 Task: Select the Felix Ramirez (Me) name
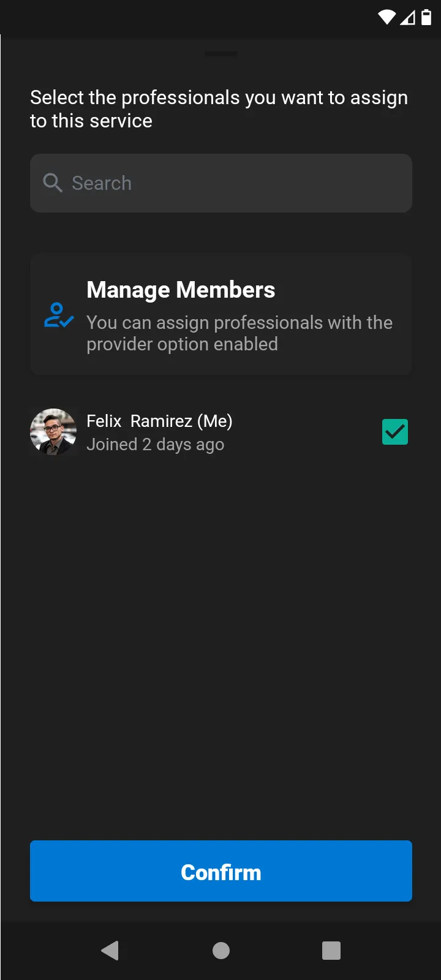[159, 421]
